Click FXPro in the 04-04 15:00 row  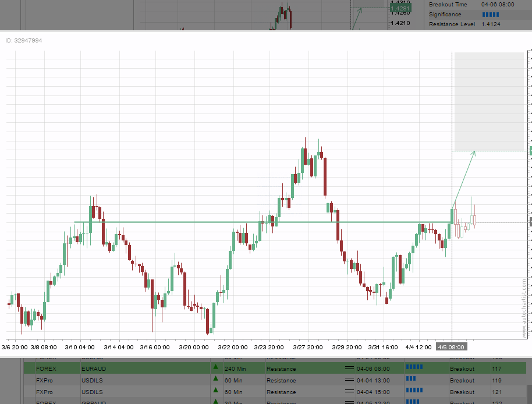coord(44,392)
